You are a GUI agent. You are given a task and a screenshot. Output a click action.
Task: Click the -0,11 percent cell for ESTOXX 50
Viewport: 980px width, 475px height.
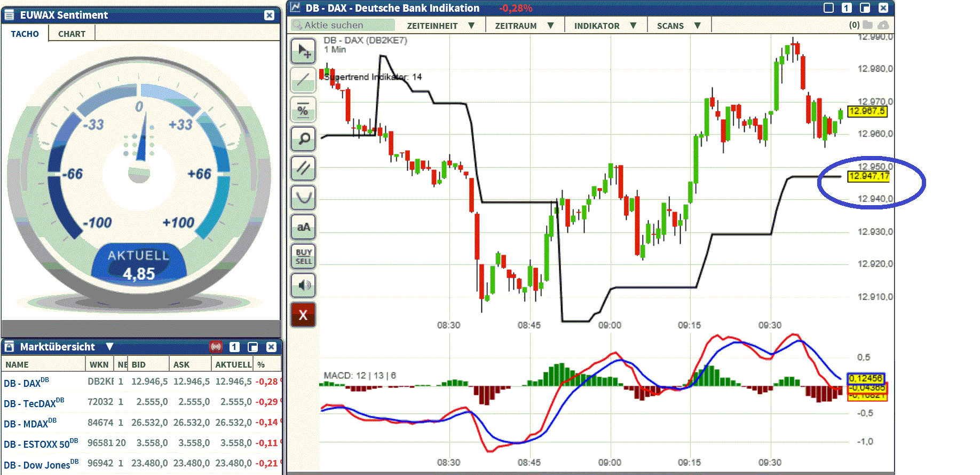[x=266, y=443]
